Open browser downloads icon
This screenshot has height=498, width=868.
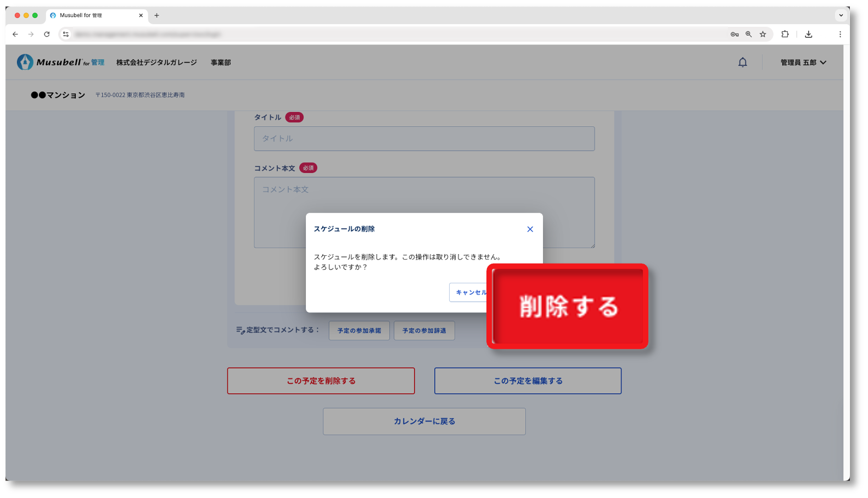click(808, 34)
